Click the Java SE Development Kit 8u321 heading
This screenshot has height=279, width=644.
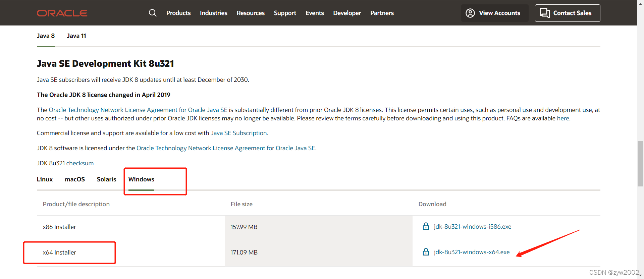(105, 64)
